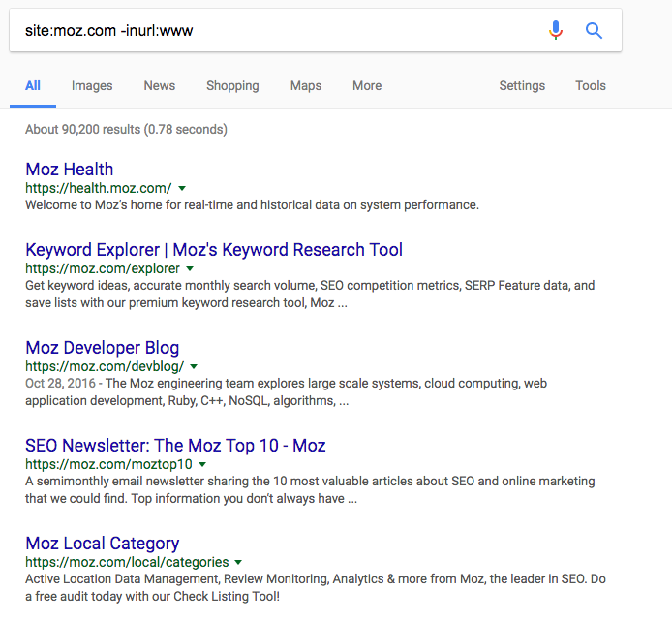Click the https://moz.com/devblog/ green URL text
The width and height of the screenshot is (672, 623).
[105, 366]
